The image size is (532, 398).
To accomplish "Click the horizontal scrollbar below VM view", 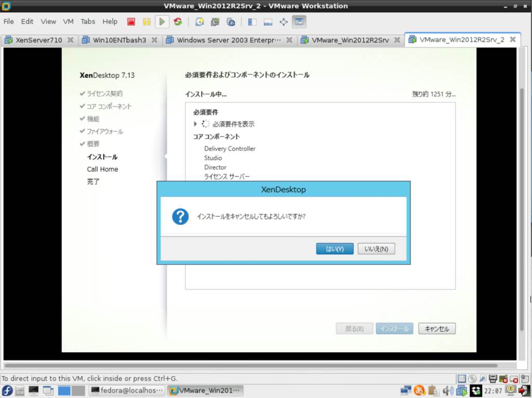I will click(x=251, y=365).
